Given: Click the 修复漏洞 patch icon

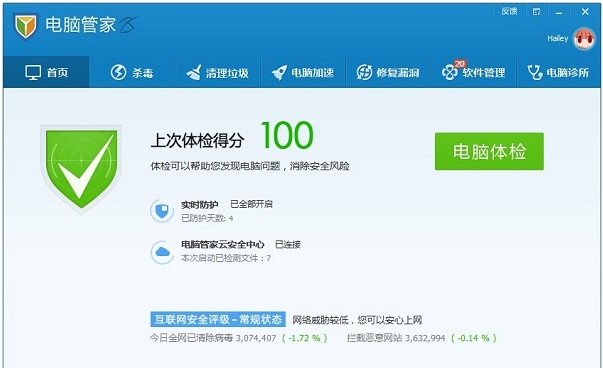Looking at the screenshot, I should (x=364, y=72).
